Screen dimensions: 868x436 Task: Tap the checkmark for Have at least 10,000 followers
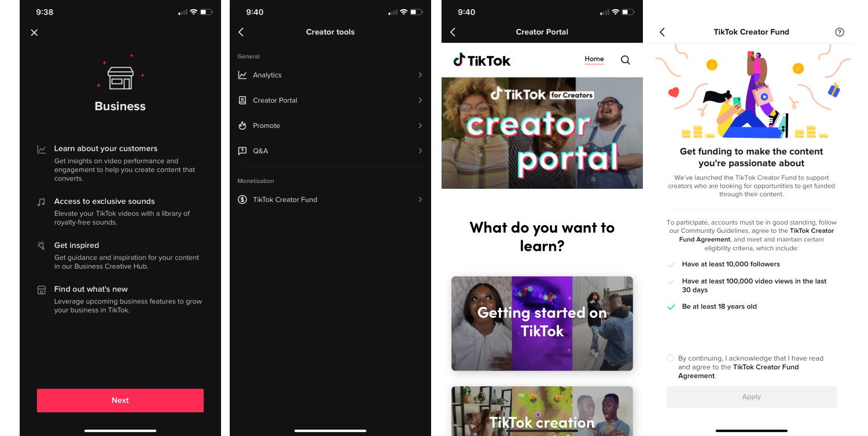coord(671,265)
